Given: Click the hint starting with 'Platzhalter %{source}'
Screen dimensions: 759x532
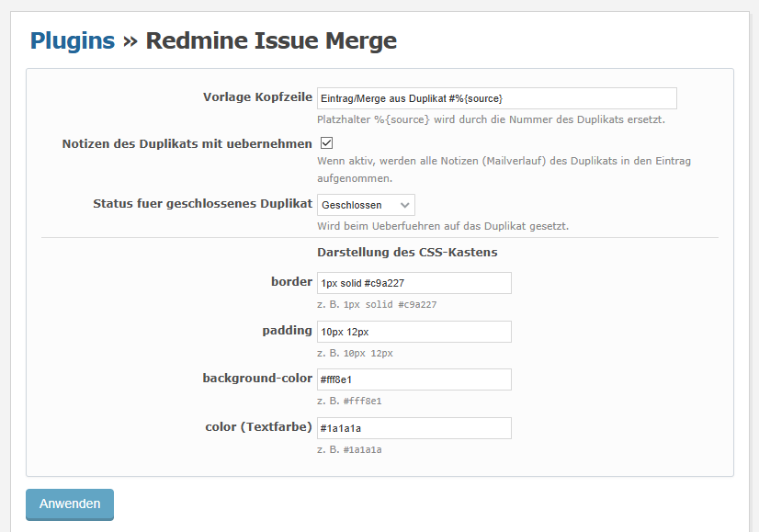Looking at the screenshot, I should click(491, 119).
